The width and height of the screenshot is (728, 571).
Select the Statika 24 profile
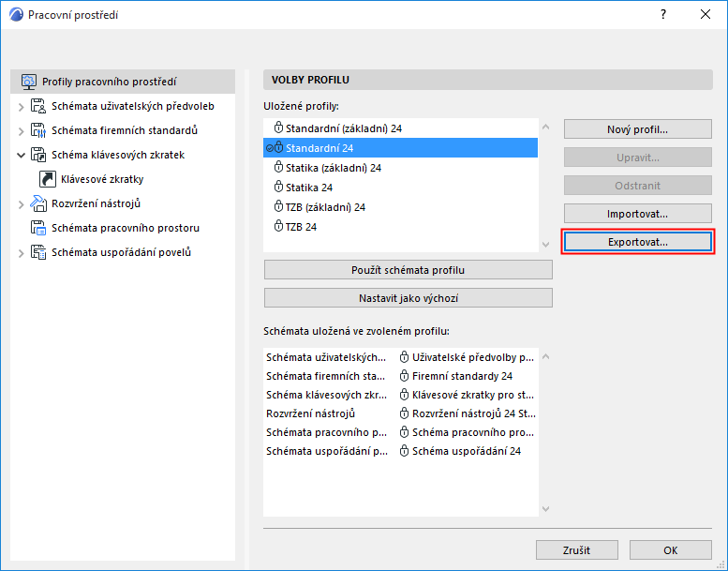[308, 188]
